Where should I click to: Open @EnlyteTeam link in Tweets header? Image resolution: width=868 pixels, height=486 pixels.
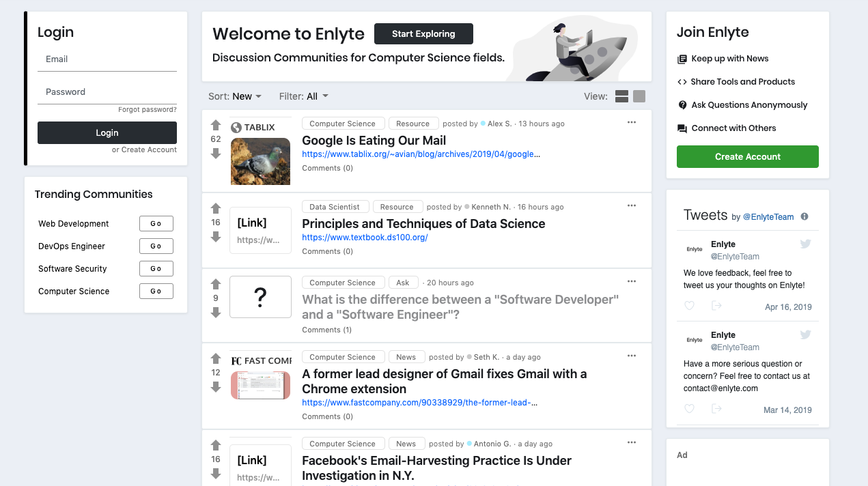[x=768, y=217]
